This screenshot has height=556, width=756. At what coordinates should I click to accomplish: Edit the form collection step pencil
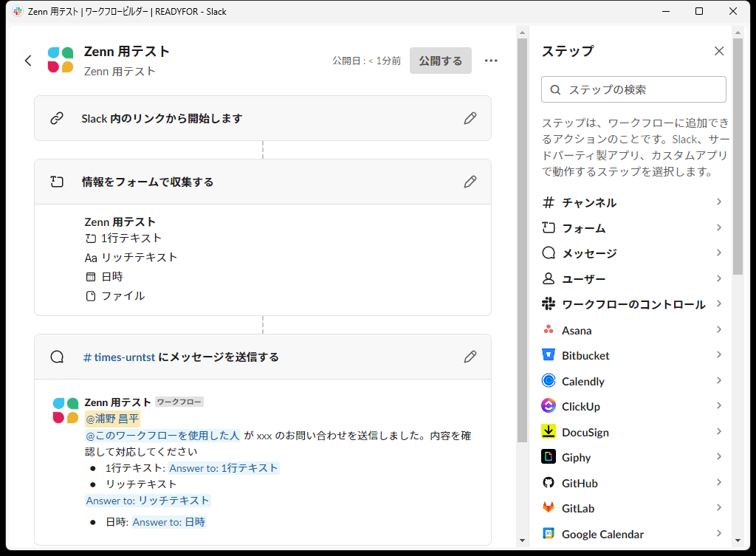470,182
